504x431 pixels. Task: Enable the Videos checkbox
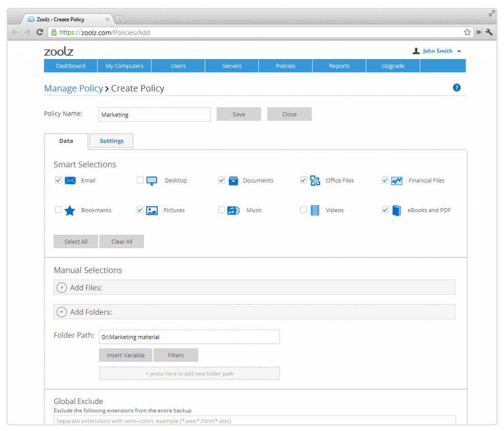(303, 210)
